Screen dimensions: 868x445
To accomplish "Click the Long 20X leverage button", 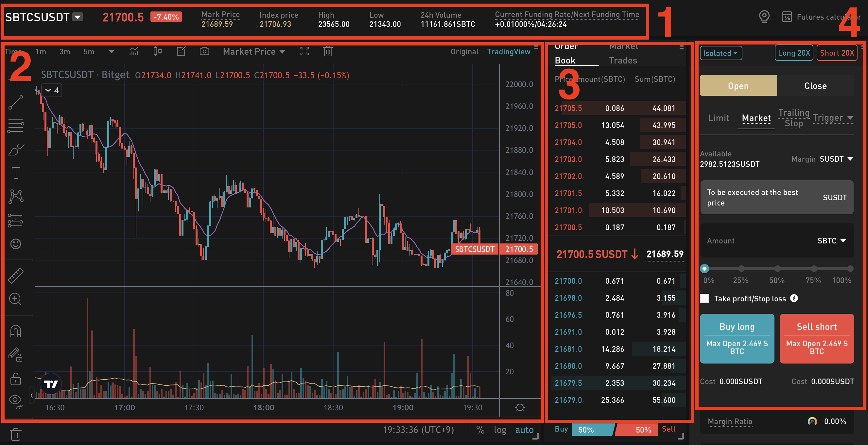I will point(794,53).
